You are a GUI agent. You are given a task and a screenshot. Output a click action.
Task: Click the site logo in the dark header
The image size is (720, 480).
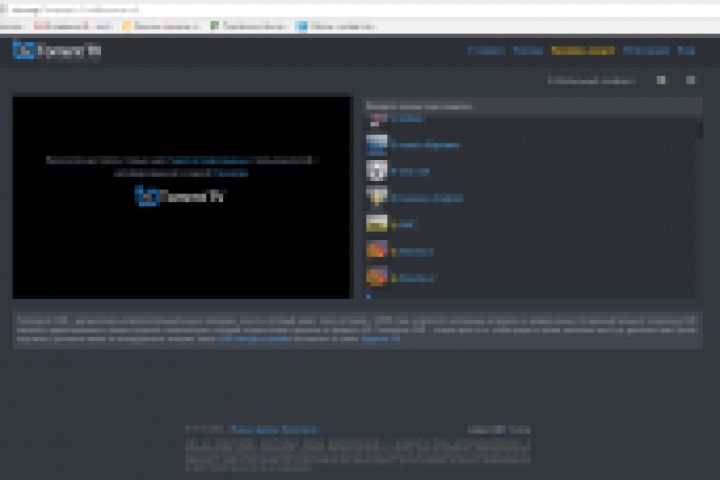[x=57, y=51]
